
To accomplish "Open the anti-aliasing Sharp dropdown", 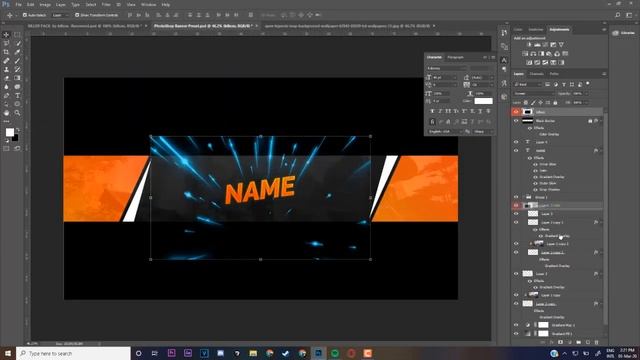I will (484, 131).
